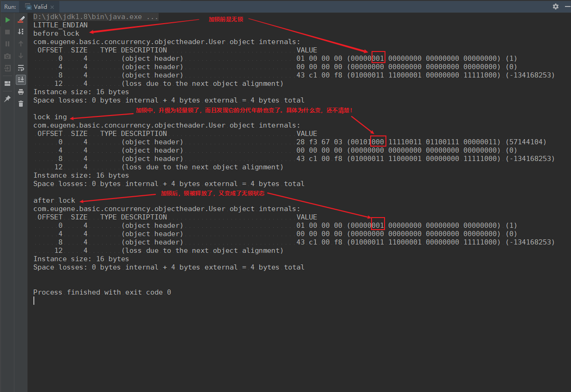The image size is (571, 392).
Task: Click the red pencil highlighter icon
Action: point(21,20)
